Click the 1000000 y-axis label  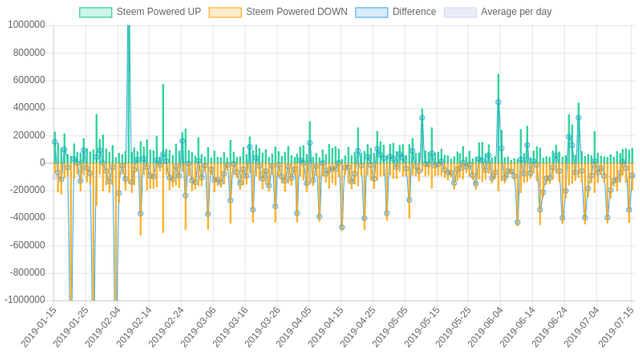click(27, 25)
